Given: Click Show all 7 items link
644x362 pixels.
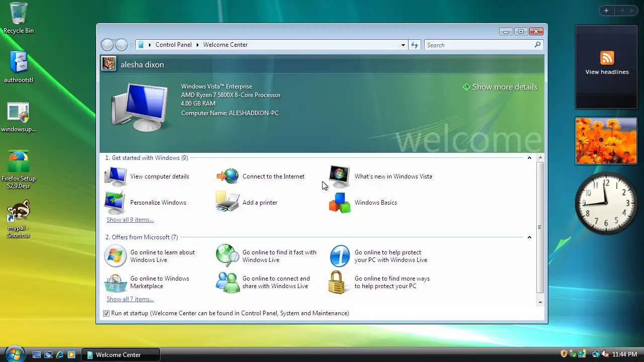Looking at the screenshot, I should [x=130, y=299].
